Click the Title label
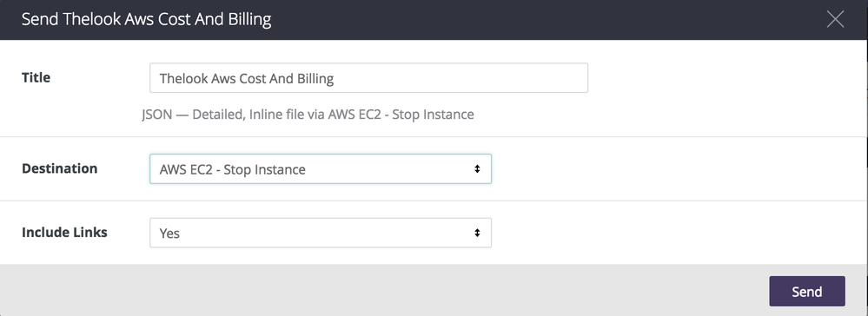The image size is (868, 316). 36,77
